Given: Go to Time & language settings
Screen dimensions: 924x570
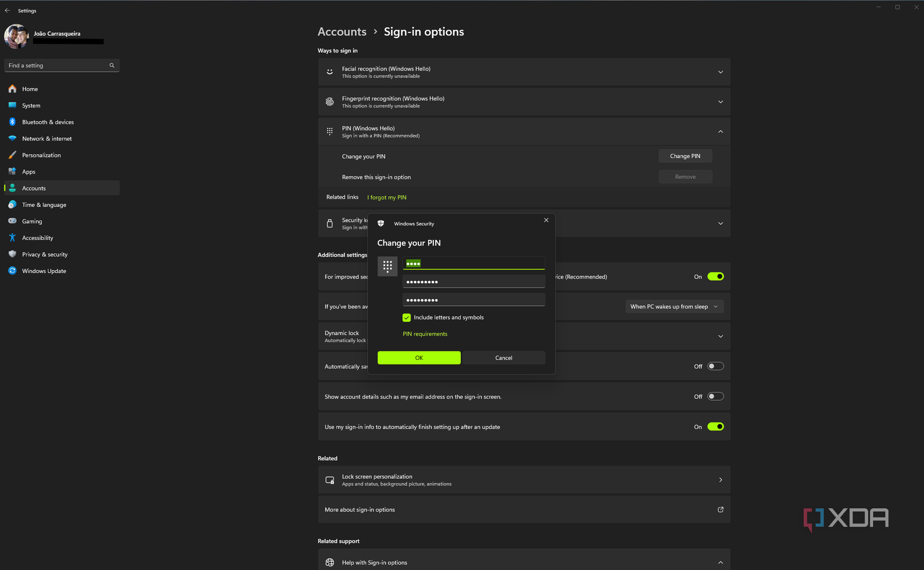Looking at the screenshot, I should coord(44,205).
